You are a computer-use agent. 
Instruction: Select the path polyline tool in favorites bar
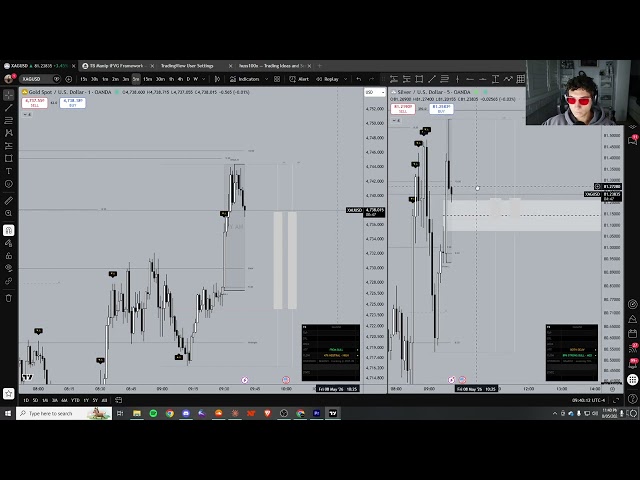point(508,79)
